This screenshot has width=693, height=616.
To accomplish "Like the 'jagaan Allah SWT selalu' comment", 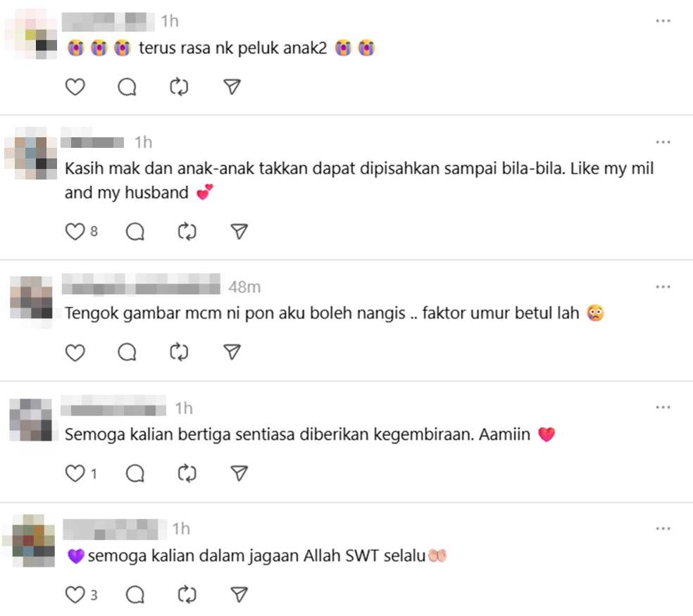I will pos(75,594).
